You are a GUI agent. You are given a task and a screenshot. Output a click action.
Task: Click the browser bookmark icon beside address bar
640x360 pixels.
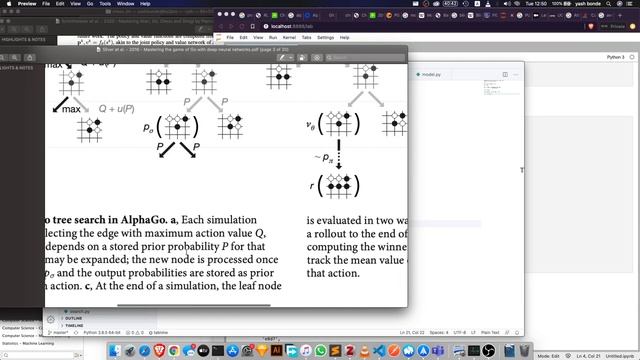[252, 26]
